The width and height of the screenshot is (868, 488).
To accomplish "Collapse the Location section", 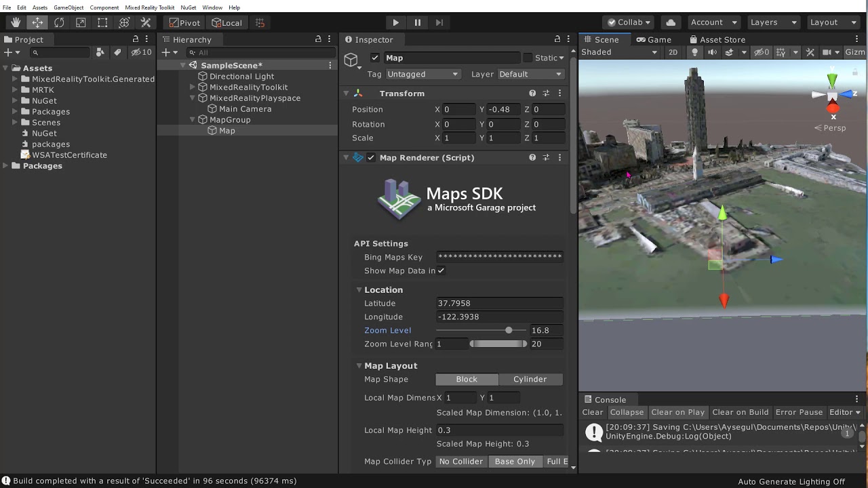I will click(x=359, y=289).
